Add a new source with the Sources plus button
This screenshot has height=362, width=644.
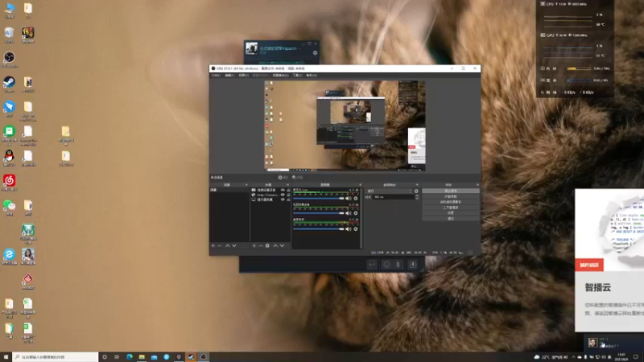(x=254, y=246)
